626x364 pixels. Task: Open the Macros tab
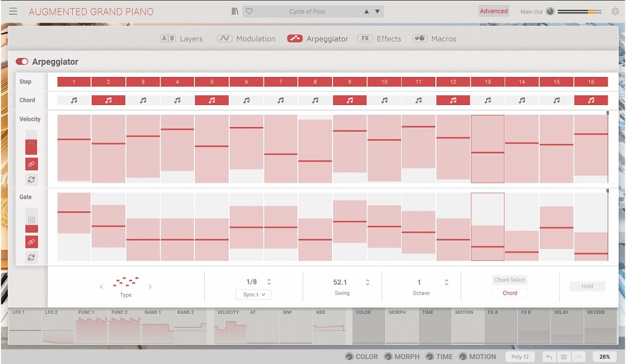[x=434, y=38]
